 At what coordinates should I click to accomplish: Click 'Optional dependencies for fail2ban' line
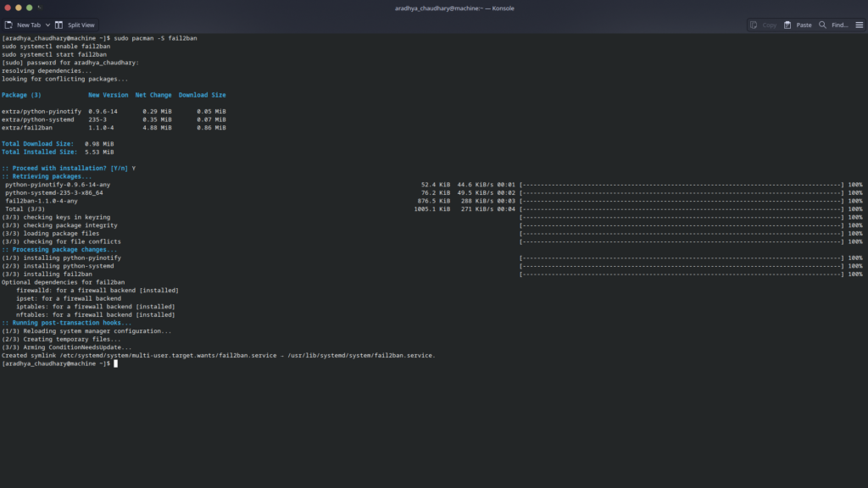click(63, 282)
